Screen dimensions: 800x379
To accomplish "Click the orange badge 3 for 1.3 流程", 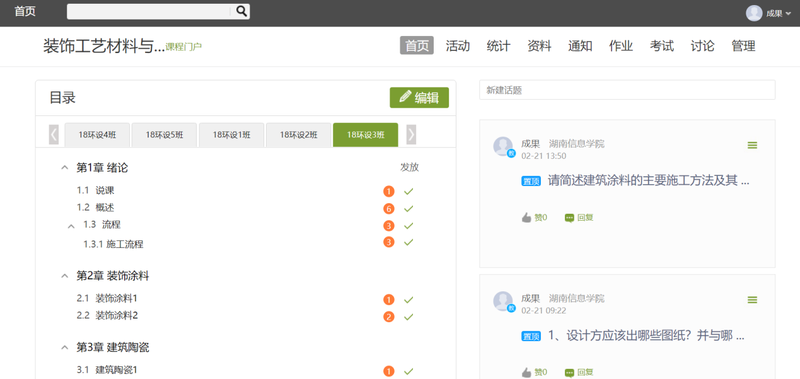I will pyautogui.click(x=389, y=225).
